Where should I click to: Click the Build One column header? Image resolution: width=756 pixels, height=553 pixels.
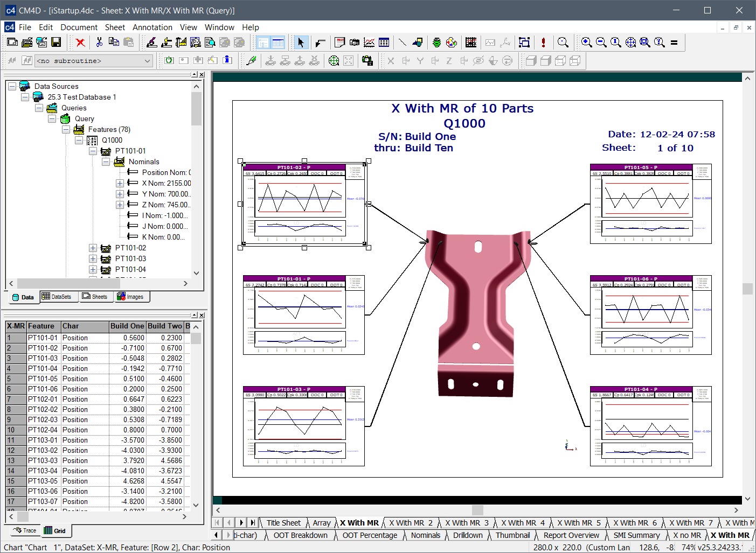pos(127,326)
